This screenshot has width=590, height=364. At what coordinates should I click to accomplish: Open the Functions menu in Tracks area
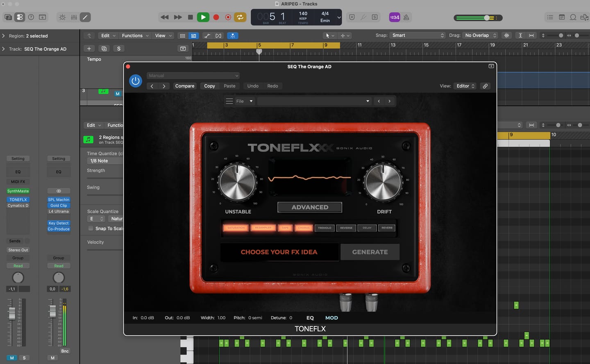(x=135, y=36)
